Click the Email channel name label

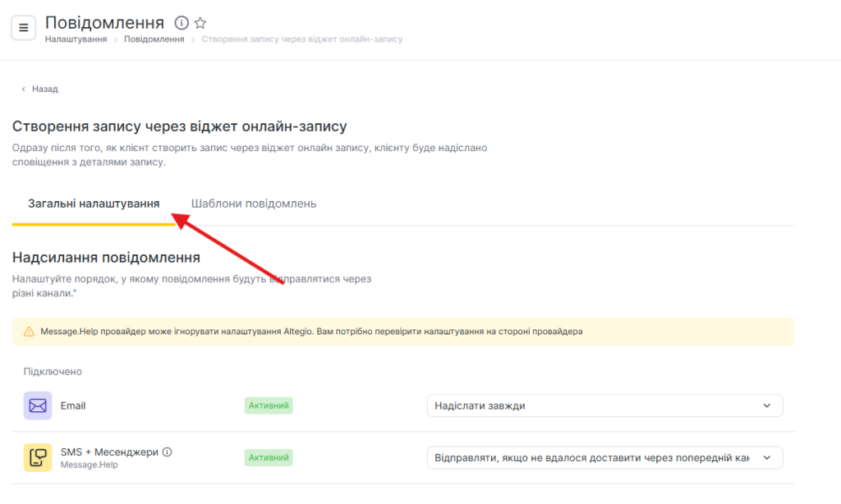pos(73,405)
